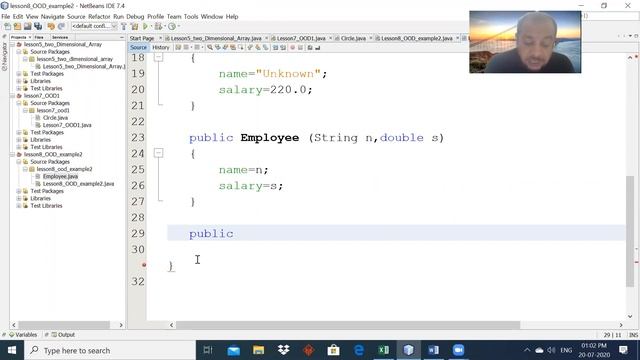Click the Undo arrow icon
The image size is (640, 360).
51,27
